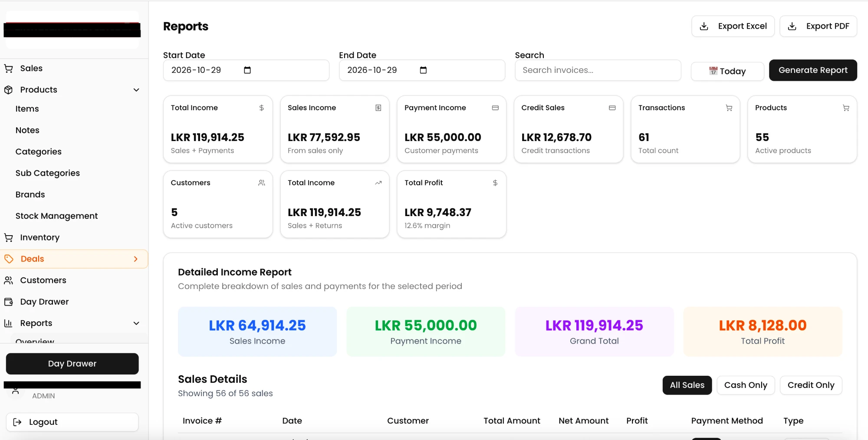Click the cart icon on Transactions card
This screenshot has height=440, width=868.
tap(729, 108)
